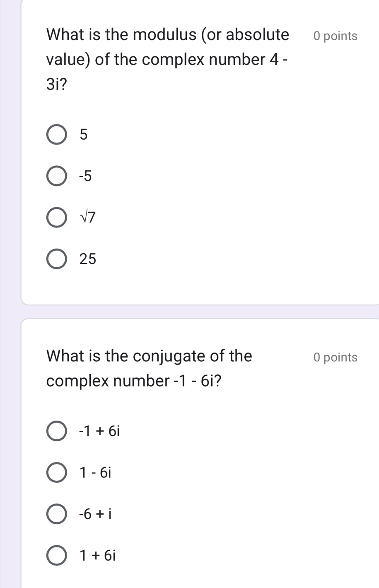Click the "-6 + i" label text
379x588 pixels.
96,514
